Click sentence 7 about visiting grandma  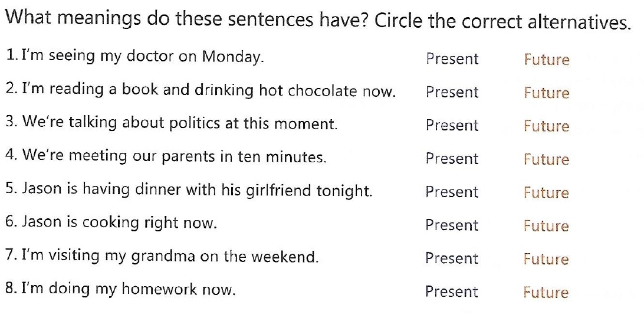tap(162, 257)
